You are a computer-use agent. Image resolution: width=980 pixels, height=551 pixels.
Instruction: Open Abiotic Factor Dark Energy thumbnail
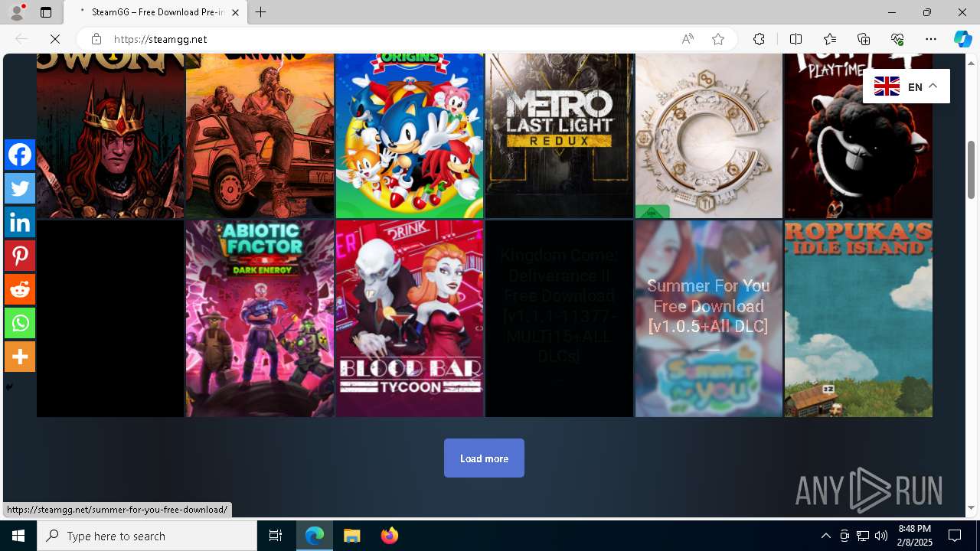pyautogui.click(x=260, y=318)
